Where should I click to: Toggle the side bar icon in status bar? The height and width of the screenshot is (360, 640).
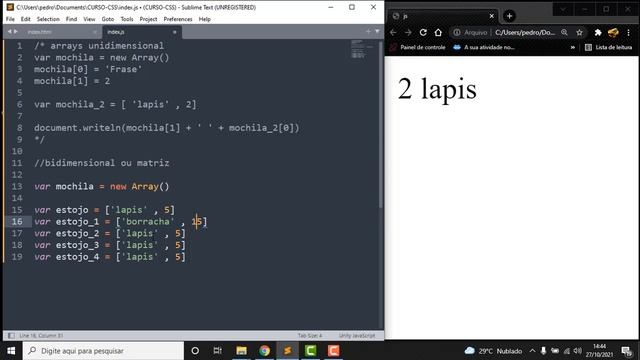coord(11,336)
